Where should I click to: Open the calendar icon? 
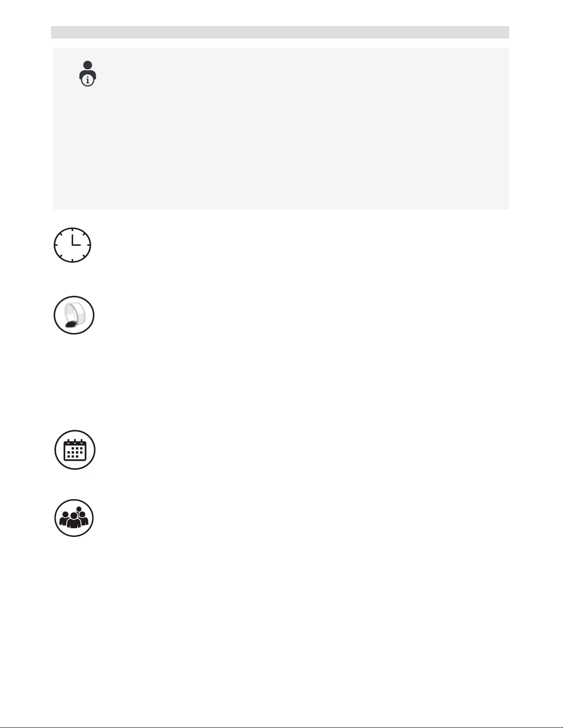point(75,450)
